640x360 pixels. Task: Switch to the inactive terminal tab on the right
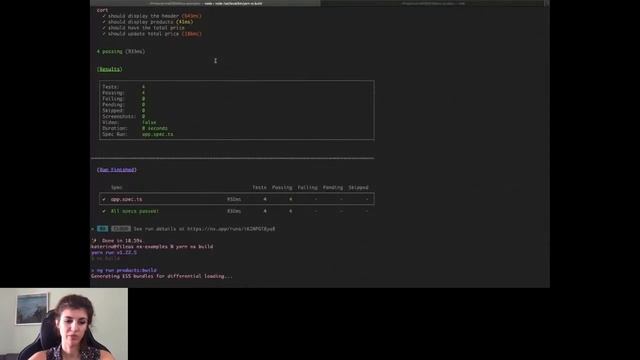[433, 3]
